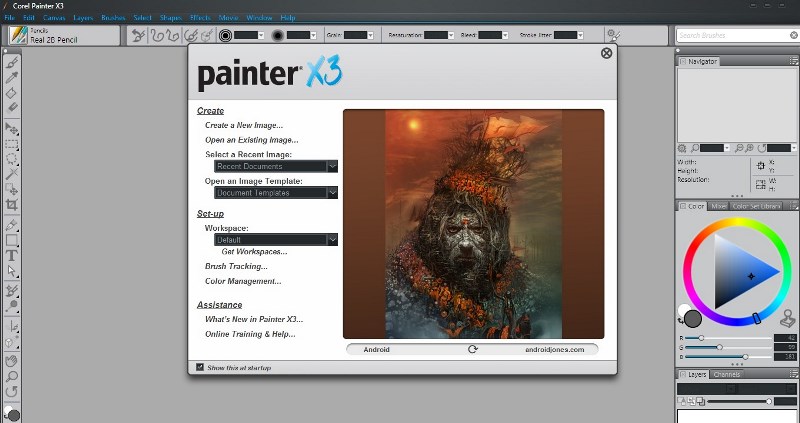
Task: Open the Grain value dropdown
Action: [x=370, y=35]
